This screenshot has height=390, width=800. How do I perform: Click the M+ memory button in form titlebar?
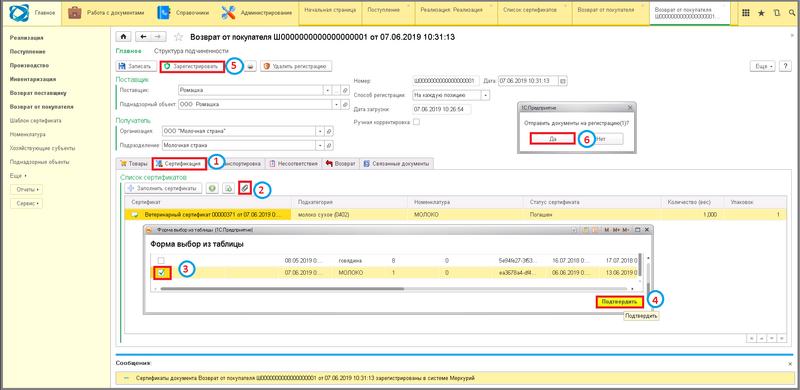pos(616,230)
